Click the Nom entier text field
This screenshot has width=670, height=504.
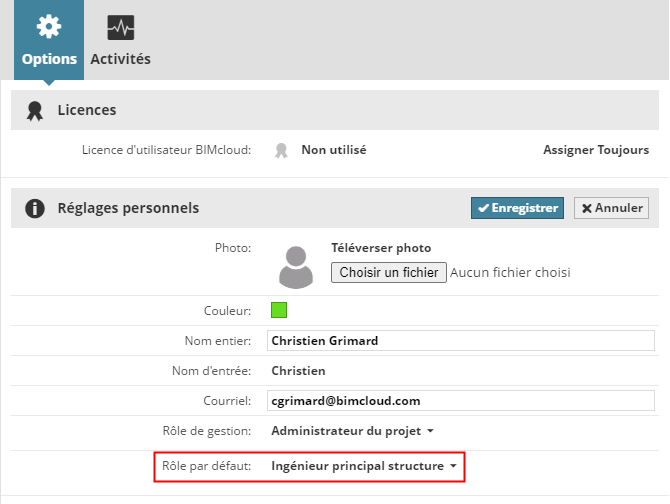pos(461,340)
